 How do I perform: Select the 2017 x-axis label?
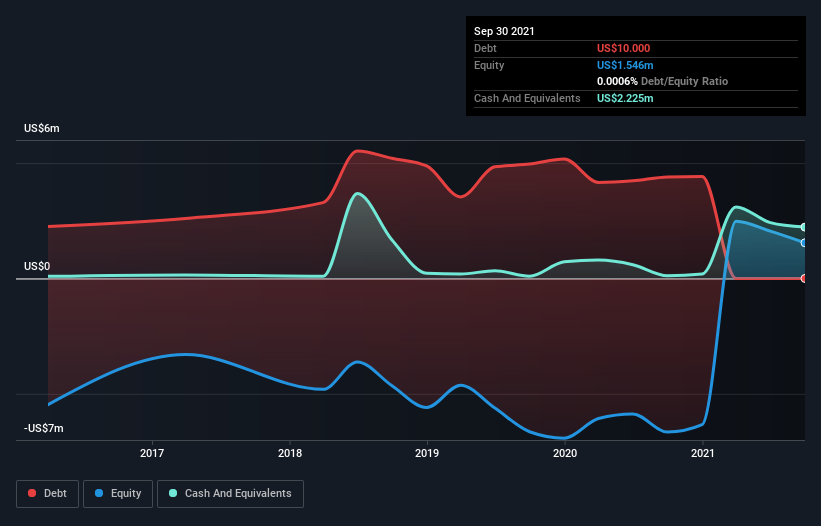point(152,453)
